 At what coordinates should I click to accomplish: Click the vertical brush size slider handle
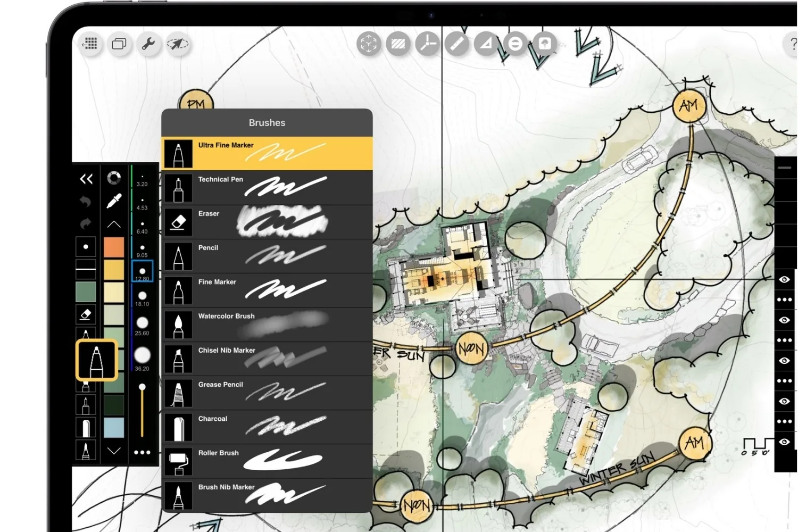click(142, 387)
